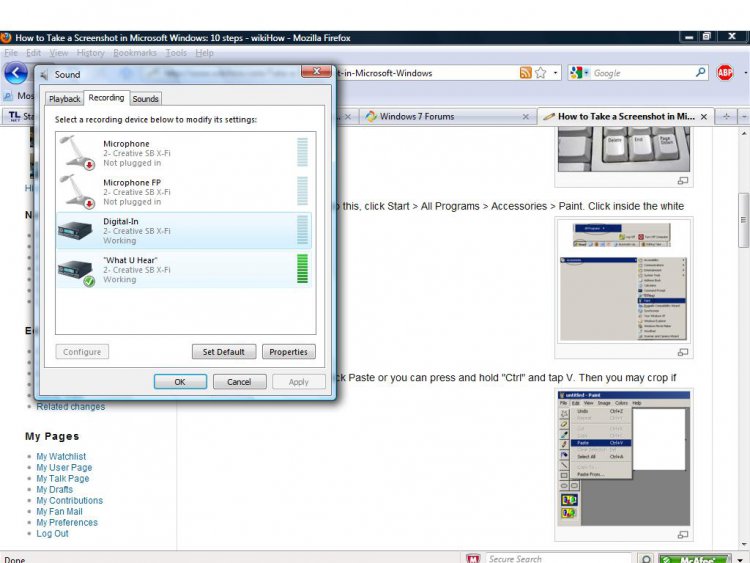
Task: Select the Microphone FP device icon
Action: pyautogui.click(x=77, y=191)
